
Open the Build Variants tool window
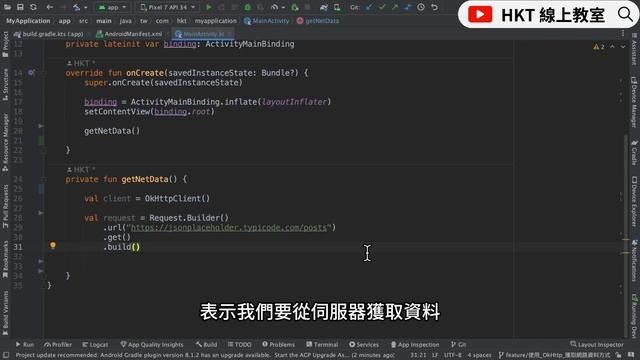pos(5,313)
